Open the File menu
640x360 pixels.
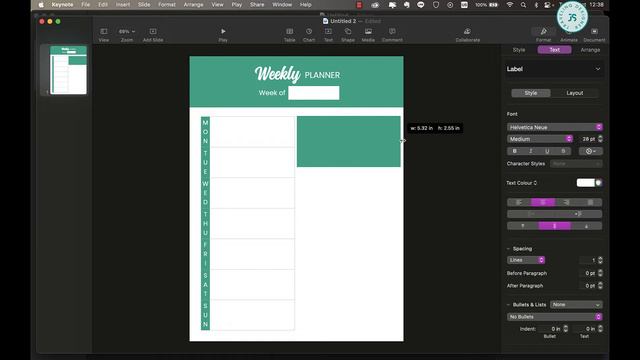[85, 5]
